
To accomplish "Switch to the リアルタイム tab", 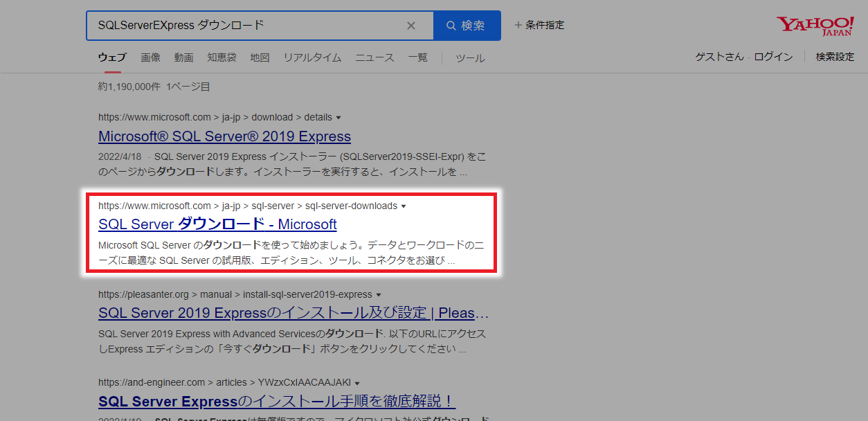I will (x=312, y=57).
